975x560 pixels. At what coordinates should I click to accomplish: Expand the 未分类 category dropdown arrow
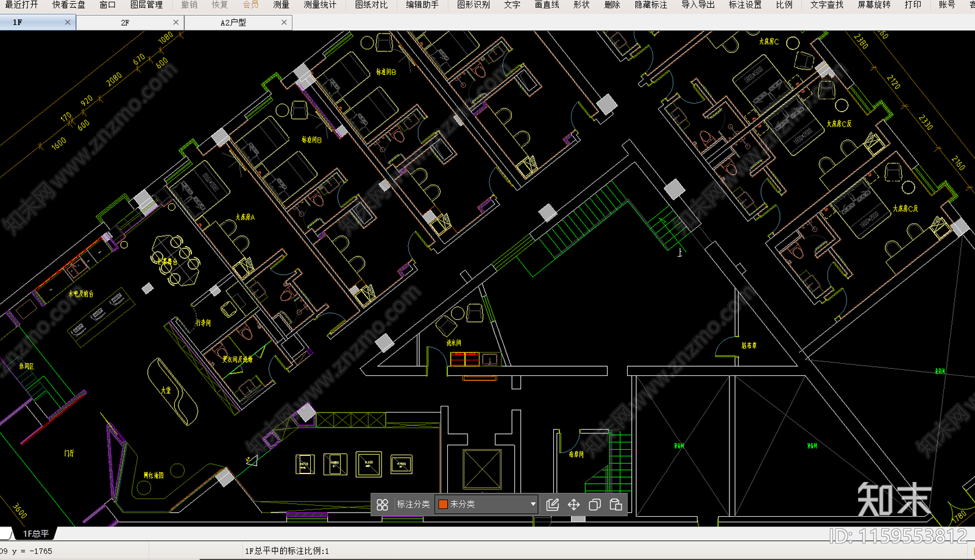coord(533,505)
